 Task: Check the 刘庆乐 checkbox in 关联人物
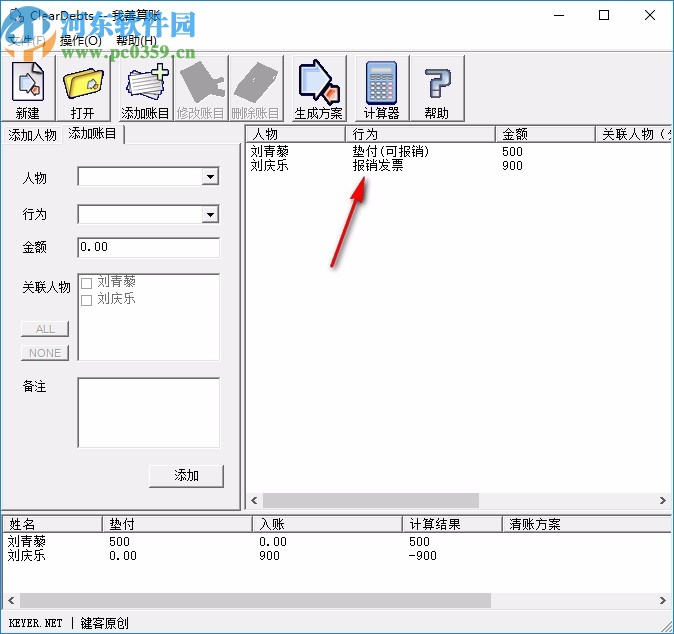tap(86, 300)
